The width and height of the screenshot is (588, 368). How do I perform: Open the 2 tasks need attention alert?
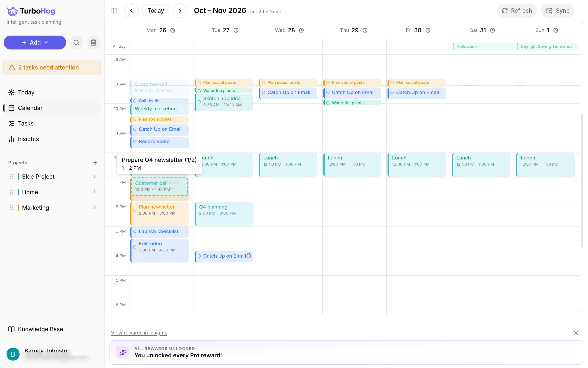pos(52,67)
